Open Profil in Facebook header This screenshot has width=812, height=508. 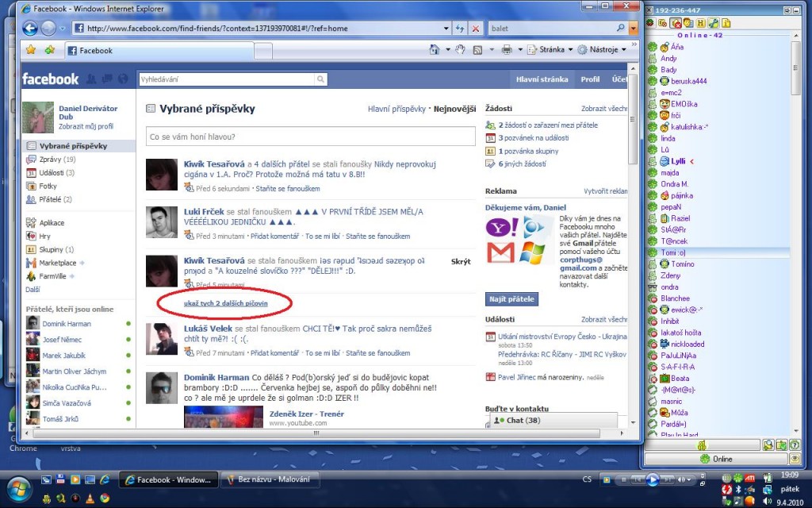click(590, 79)
